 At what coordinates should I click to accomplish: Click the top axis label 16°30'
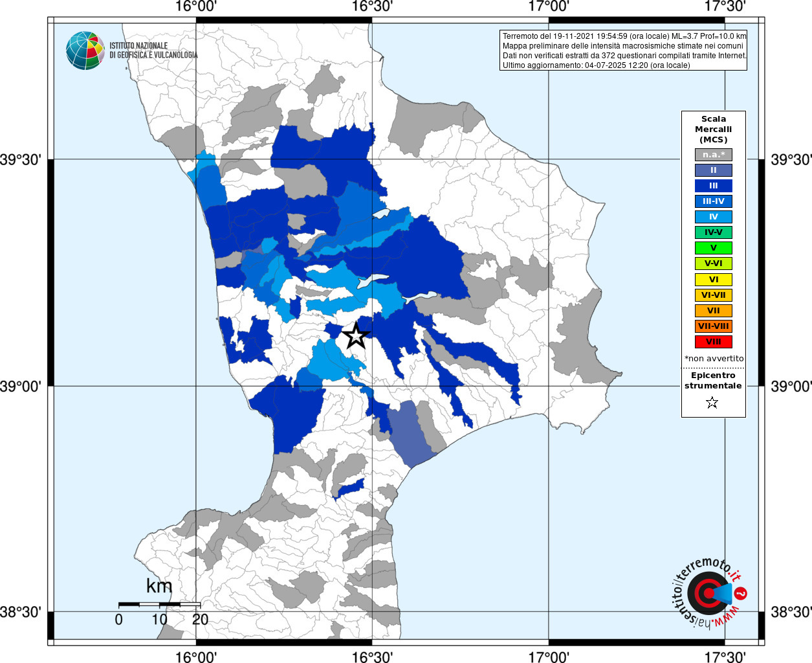click(372, 6)
